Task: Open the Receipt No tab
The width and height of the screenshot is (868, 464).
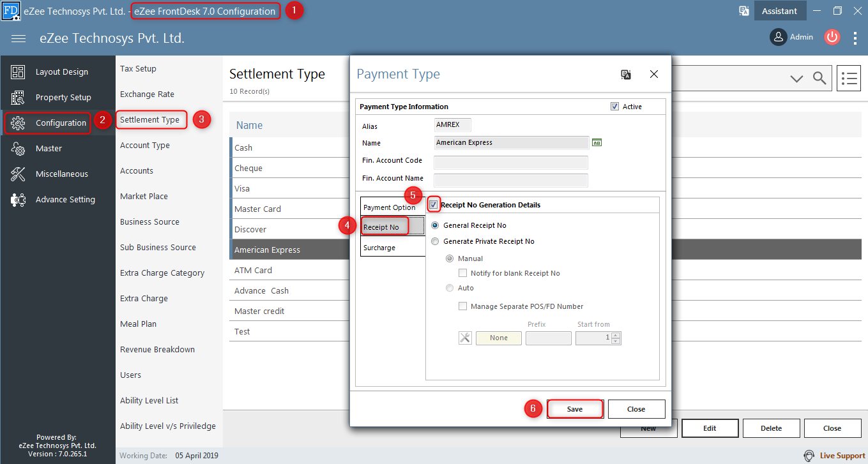Action: (392, 227)
